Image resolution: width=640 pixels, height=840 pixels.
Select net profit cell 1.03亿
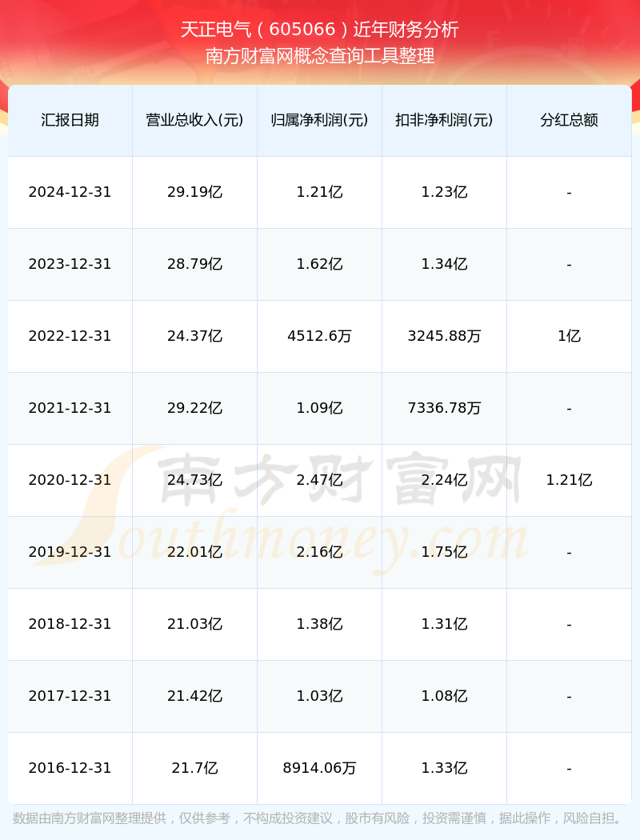[320, 697]
